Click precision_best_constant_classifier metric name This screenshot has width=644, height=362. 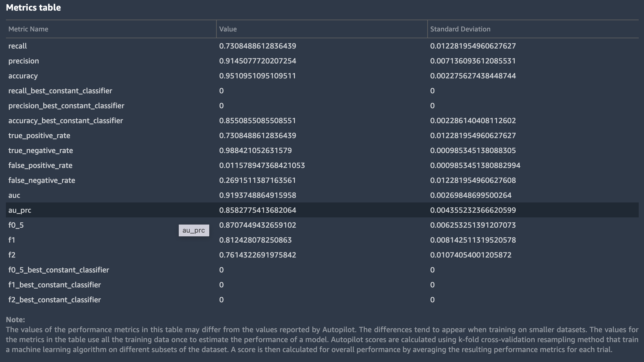pos(66,106)
